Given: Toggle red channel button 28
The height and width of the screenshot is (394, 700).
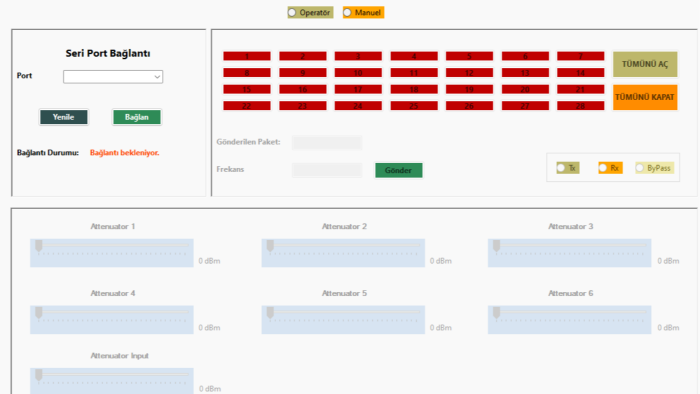Looking at the screenshot, I should (580, 106).
